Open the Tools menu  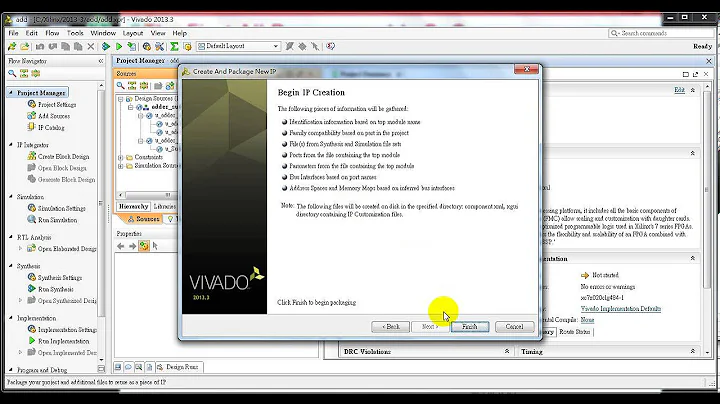click(x=75, y=33)
